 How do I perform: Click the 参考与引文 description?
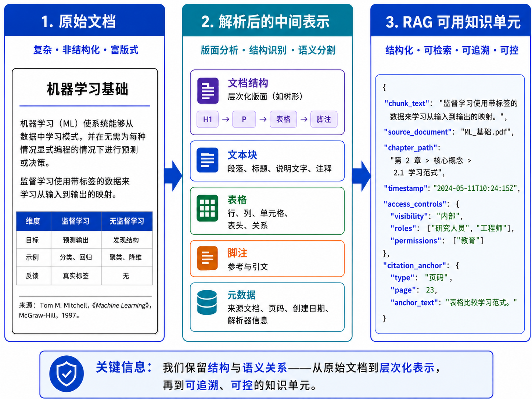248,266
